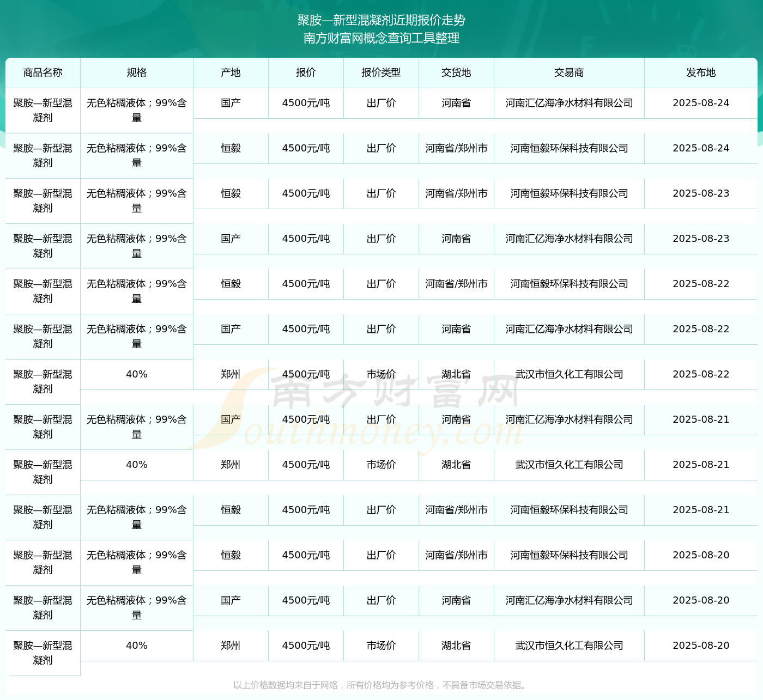Click 河南恒毅环保科技有限公司 in the 2025-08-22 row
The height and width of the screenshot is (700, 763).
[x=569, y=284]
